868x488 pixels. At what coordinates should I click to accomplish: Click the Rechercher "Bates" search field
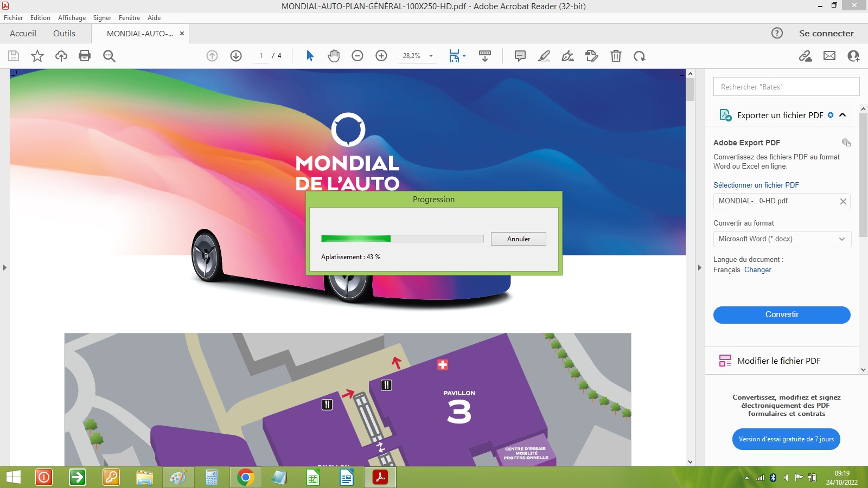tap(786, 87)
